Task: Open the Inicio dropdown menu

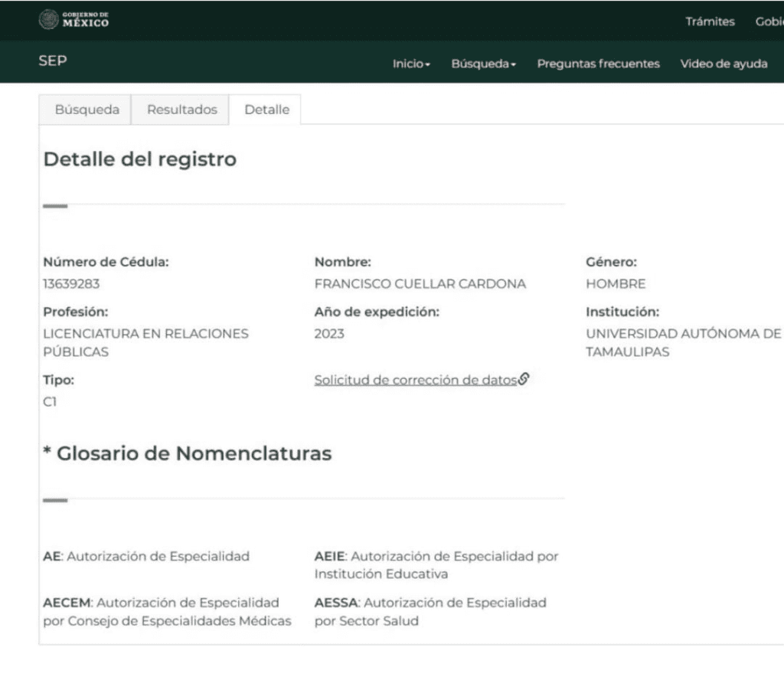Action: (x=411, y=64)
